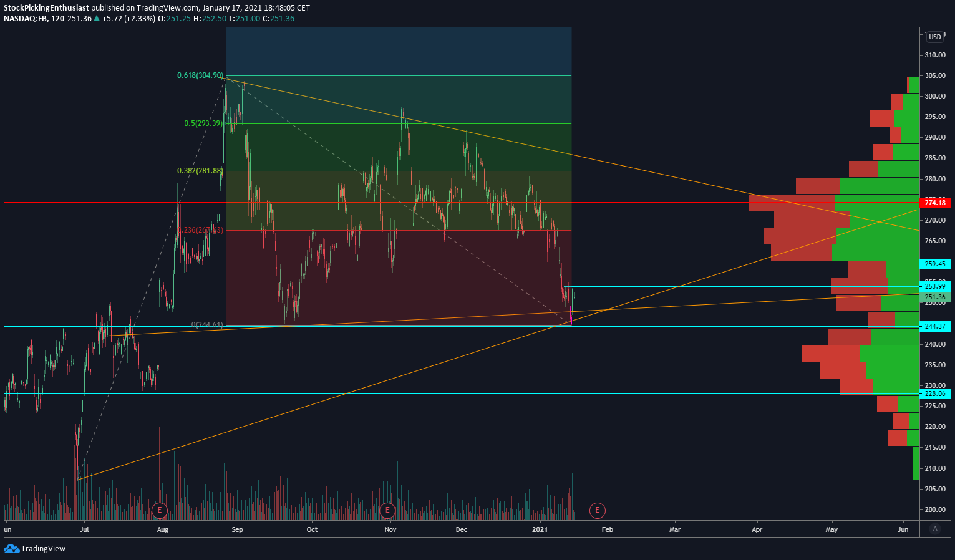Open the August earnings E marker
The image size is (955, 560).
pyautogui.click(x=160, y=510)
